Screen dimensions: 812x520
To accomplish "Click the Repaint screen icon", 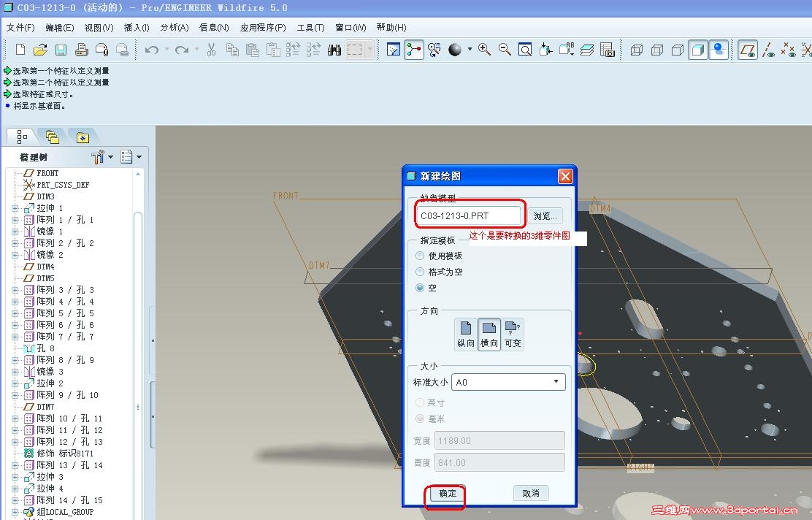I will click(x=394, y=50).
